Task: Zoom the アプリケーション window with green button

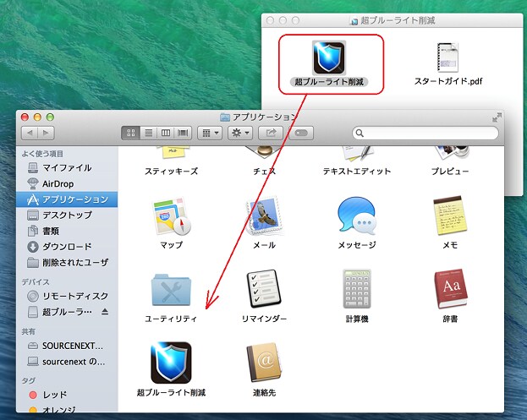Action: click(50, 117)
